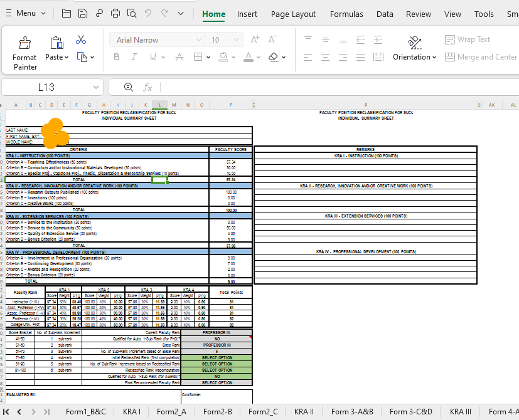Toggle Center horizontal alignment
This screenshot has width=519, height=420.
click(x=326, y=57)
